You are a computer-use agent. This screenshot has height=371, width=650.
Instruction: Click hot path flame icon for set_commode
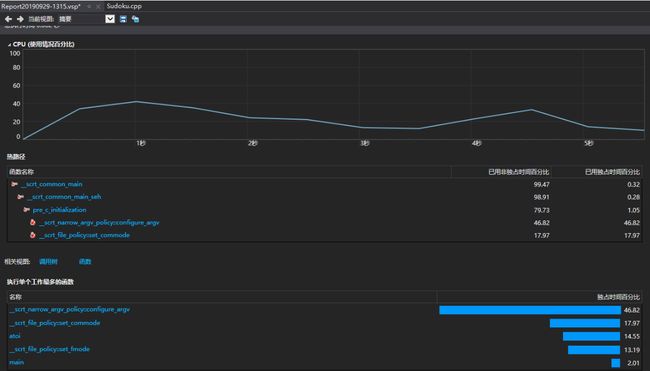pos(33,235)
